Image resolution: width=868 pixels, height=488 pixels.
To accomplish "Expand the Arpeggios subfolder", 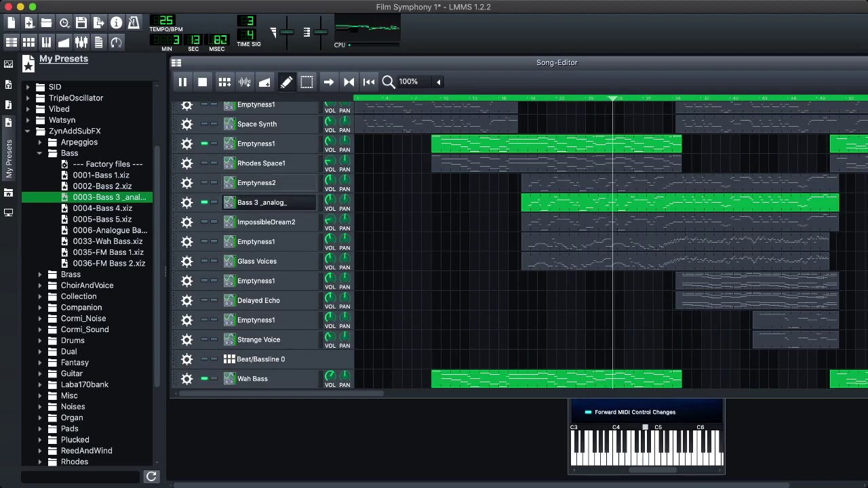I will tap(40, 142).
